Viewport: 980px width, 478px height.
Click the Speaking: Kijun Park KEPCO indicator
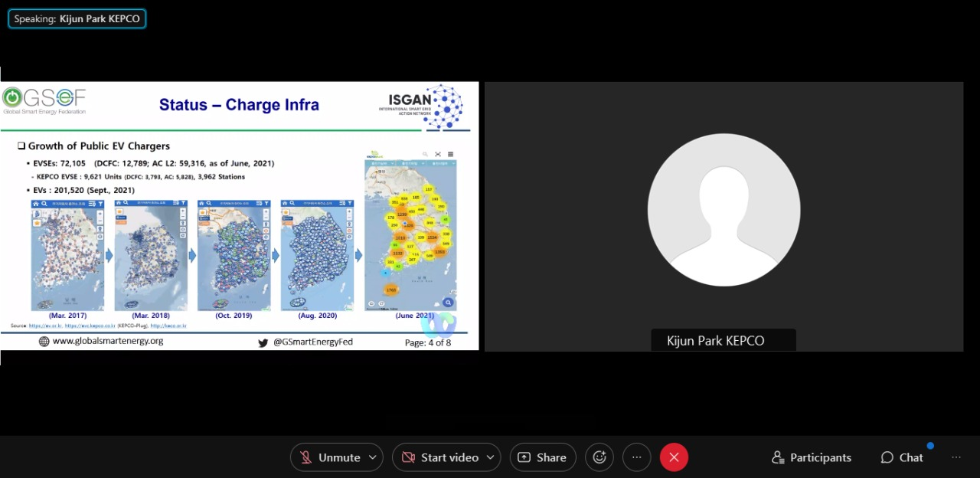tap(77, 18)
